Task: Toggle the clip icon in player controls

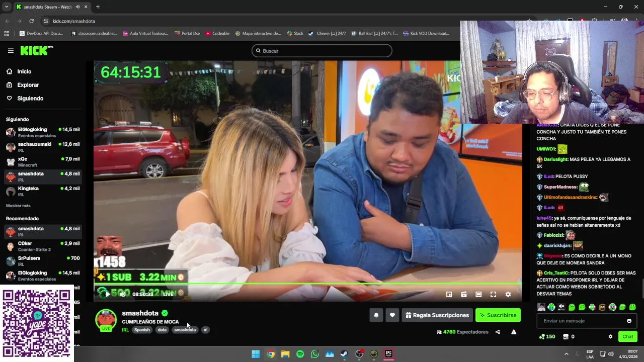Action: coord(464,295)
